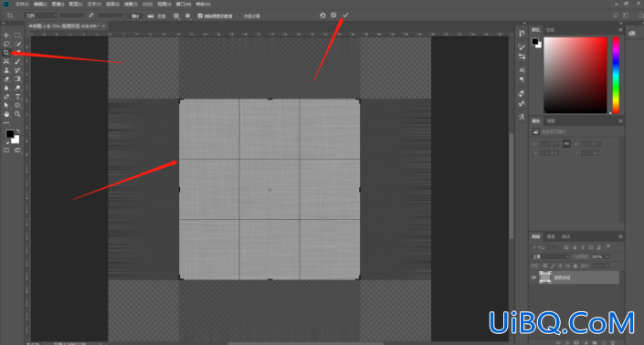644x345 pixels.
Task: Open the Channels tab in Layers panel
Action: [551, 236]
